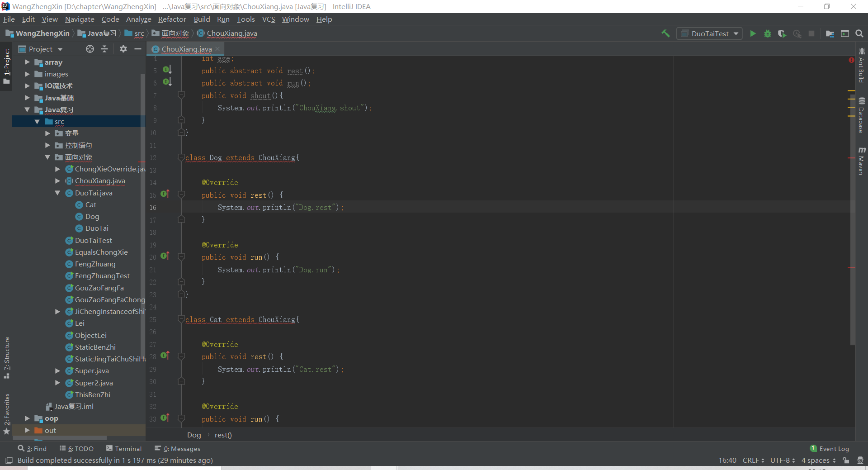The image size is (868, 470).
Task: Expand the Super2.java node
Action: [57, 383]
